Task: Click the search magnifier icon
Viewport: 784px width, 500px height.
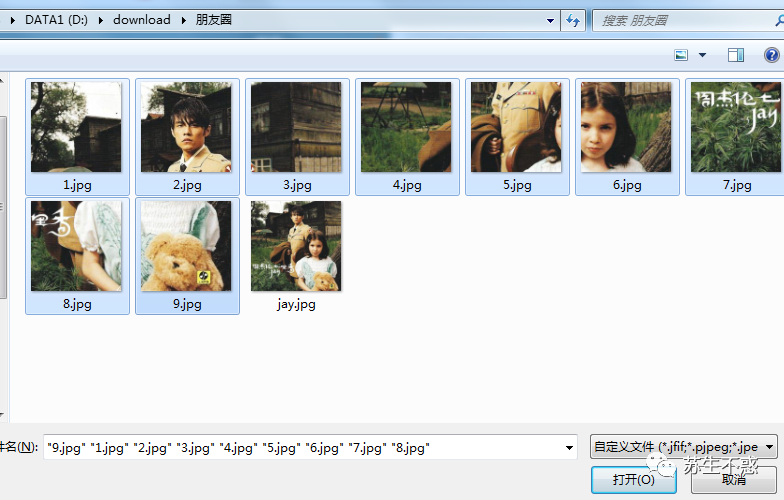Action: (x=779, y=20)
